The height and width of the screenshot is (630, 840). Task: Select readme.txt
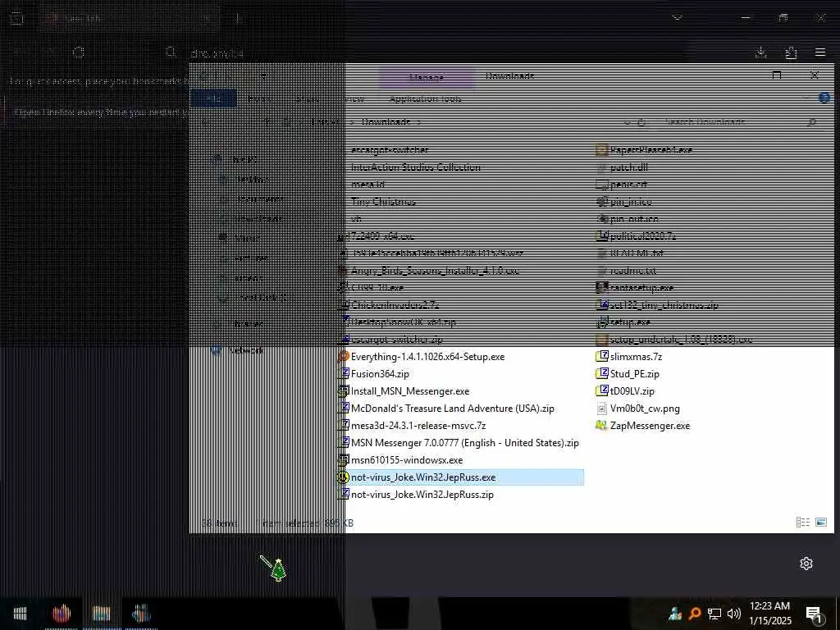coord(632,271)
